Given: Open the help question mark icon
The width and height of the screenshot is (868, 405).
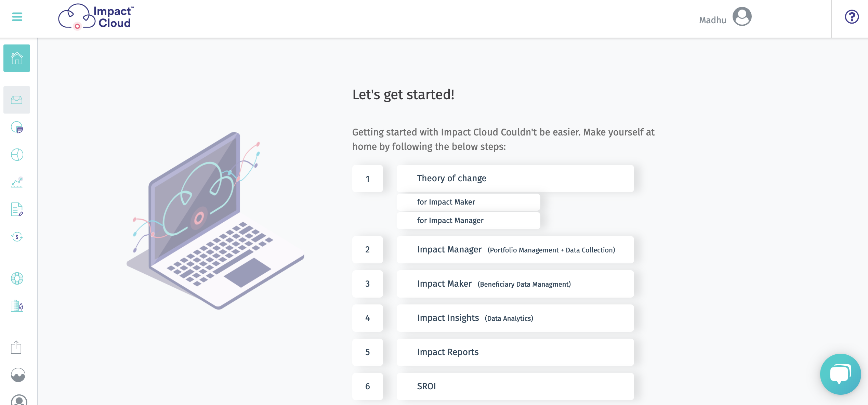Looking at the screenshot, I should [x=852, y=16].
